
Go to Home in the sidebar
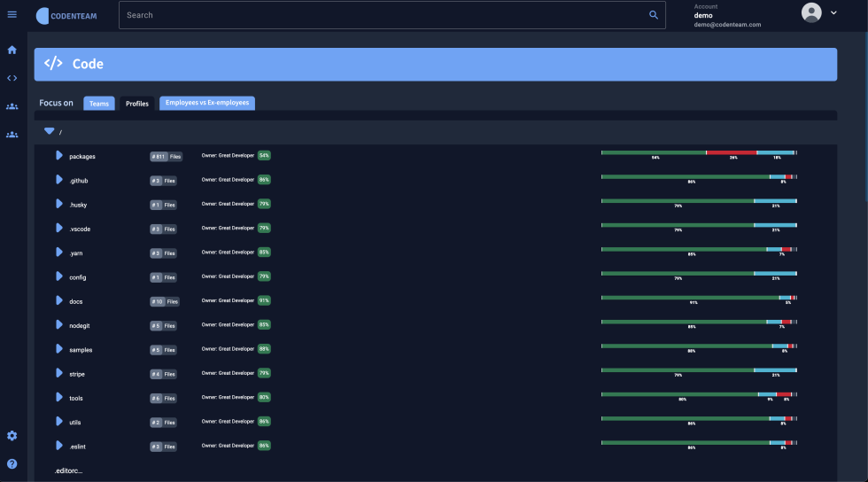pos(12,50)
